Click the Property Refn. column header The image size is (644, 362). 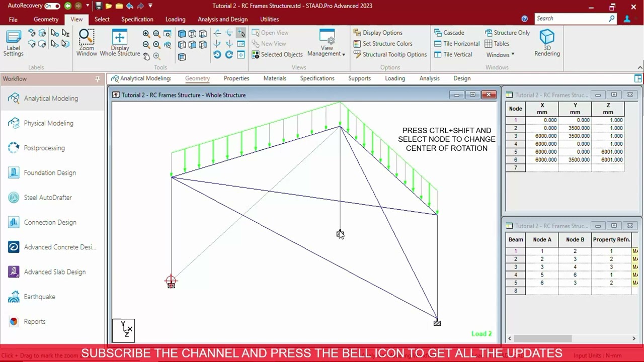(611, 240)
